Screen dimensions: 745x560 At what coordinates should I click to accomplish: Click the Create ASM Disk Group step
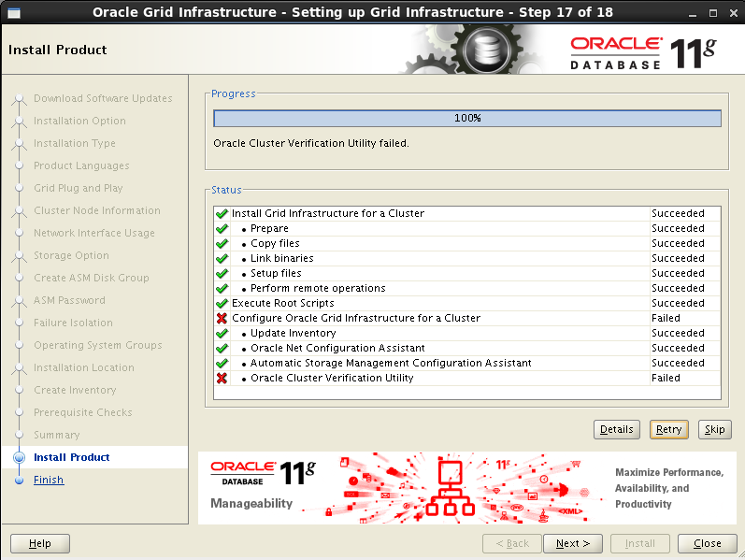click(92, 278)
